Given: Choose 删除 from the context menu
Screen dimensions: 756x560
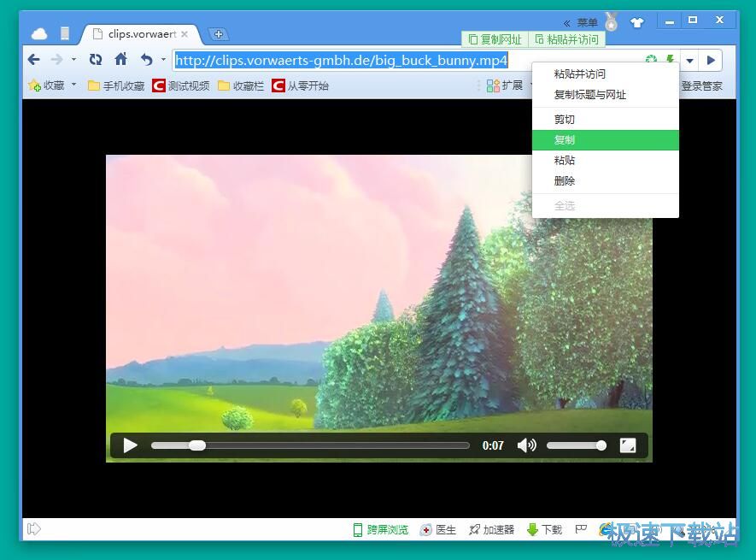Looking at the screenshot, I should [606, 181].
